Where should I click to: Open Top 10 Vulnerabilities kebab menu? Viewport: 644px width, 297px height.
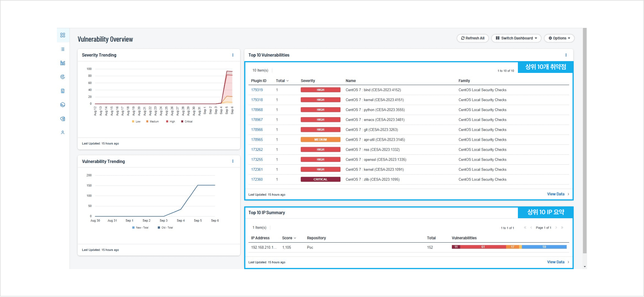pyautogui.click(x=566, y=55)
